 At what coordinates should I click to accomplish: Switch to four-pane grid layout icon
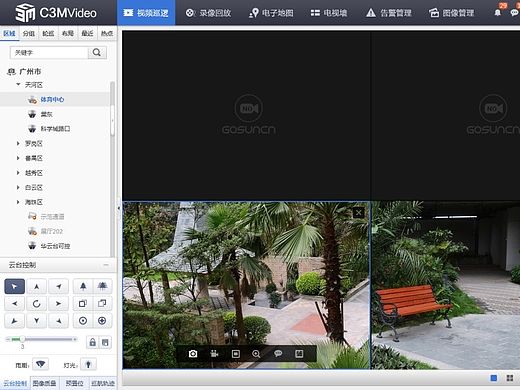510,378
